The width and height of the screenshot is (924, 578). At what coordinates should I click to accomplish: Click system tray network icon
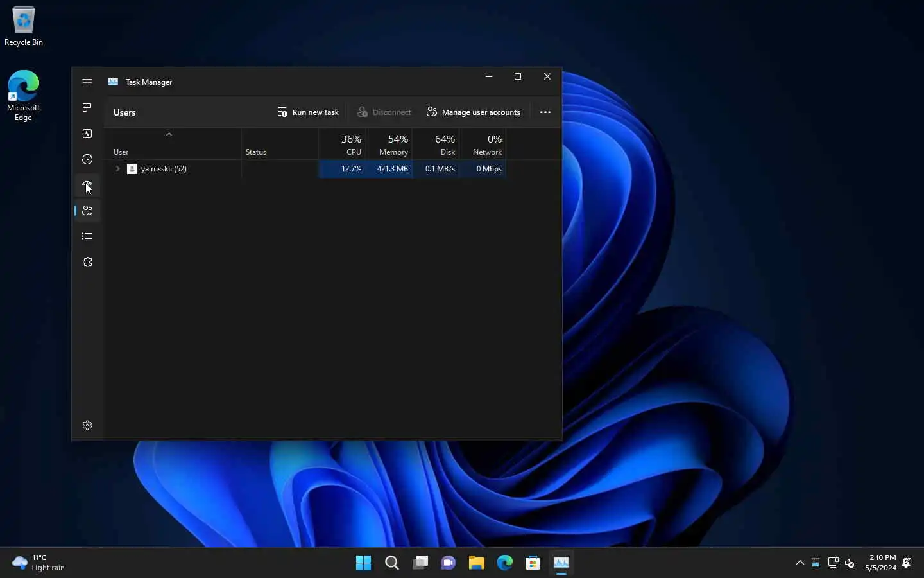(x=833, y=563)
